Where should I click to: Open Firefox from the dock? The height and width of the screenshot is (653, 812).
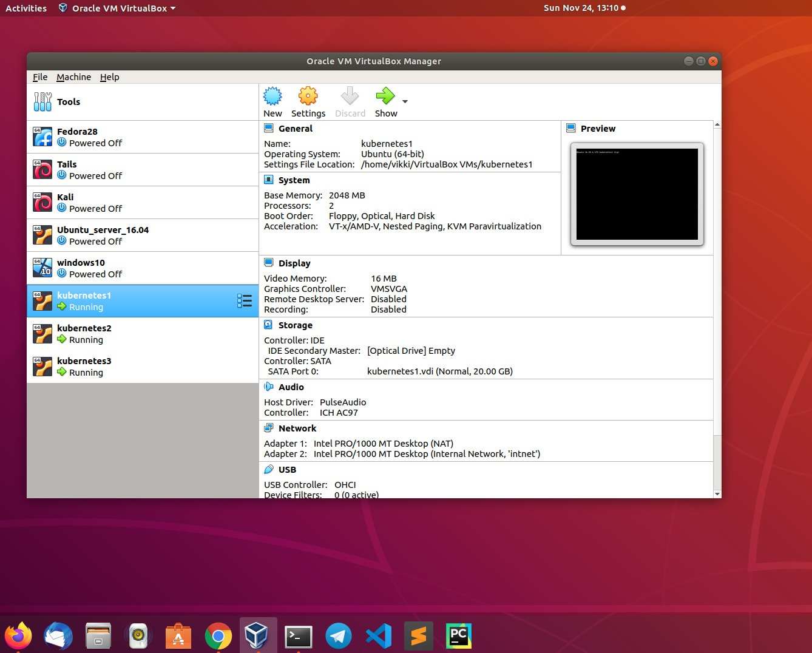(x=18, y=635)
